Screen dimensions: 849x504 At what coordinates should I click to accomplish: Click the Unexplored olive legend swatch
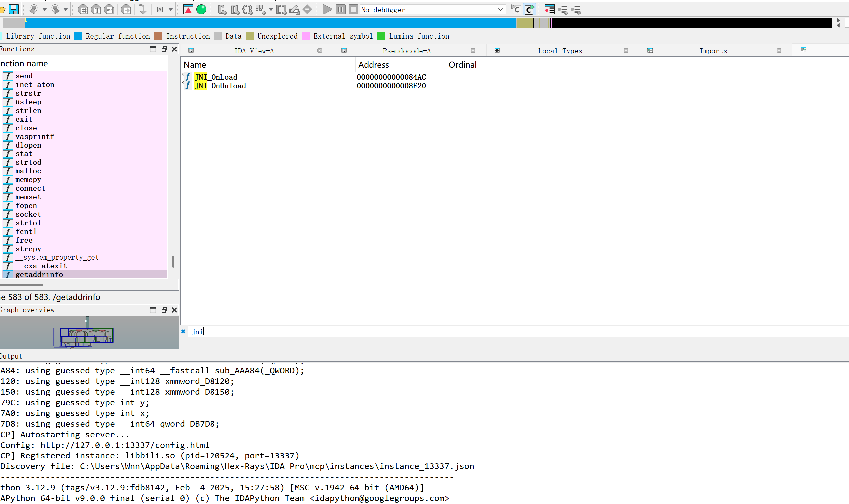(x=250, y=36)
